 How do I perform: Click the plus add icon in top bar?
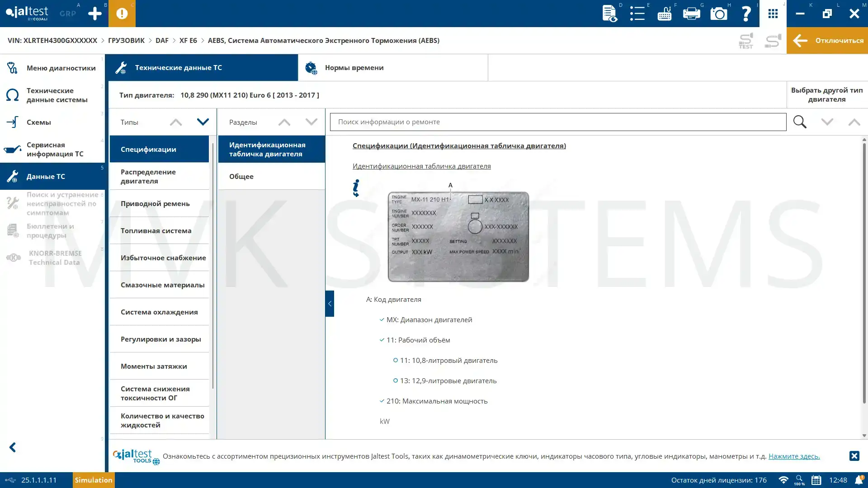click(x=95, y=14)
